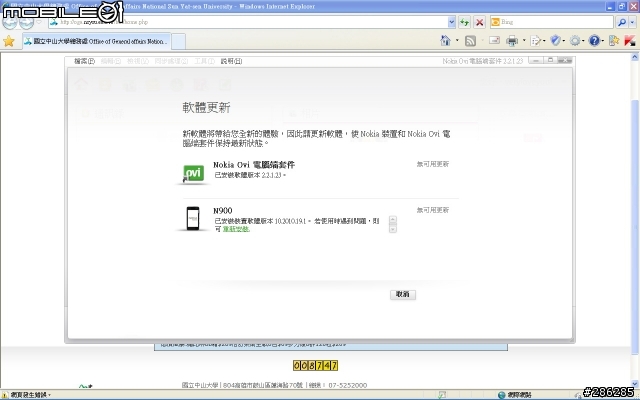Click 無可用更新 beside Nokia Ovi suite
The image size is (640, 400).
[433, 164]
